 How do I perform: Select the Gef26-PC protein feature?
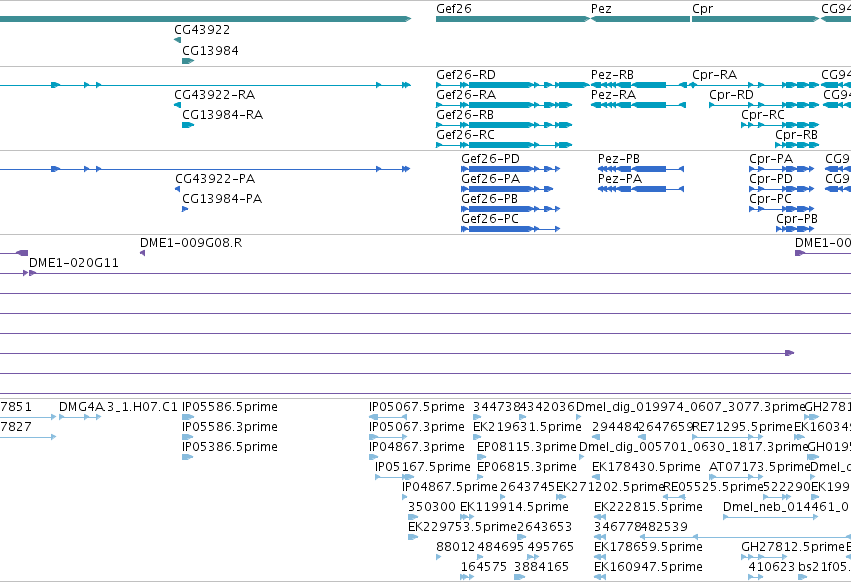[510, 229]
